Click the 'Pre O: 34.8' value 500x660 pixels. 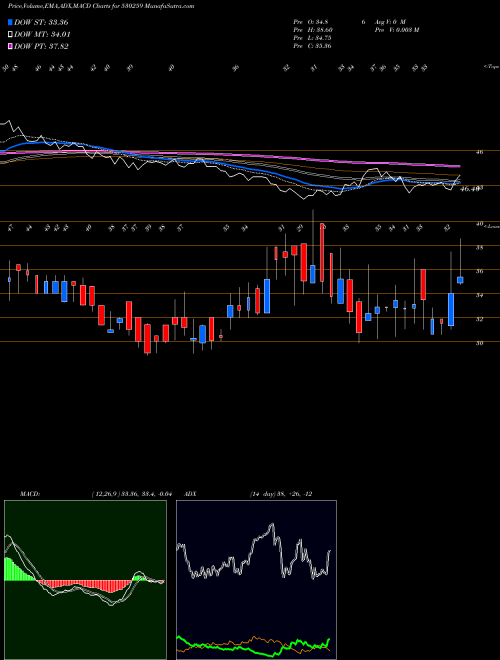coord(311,21)
